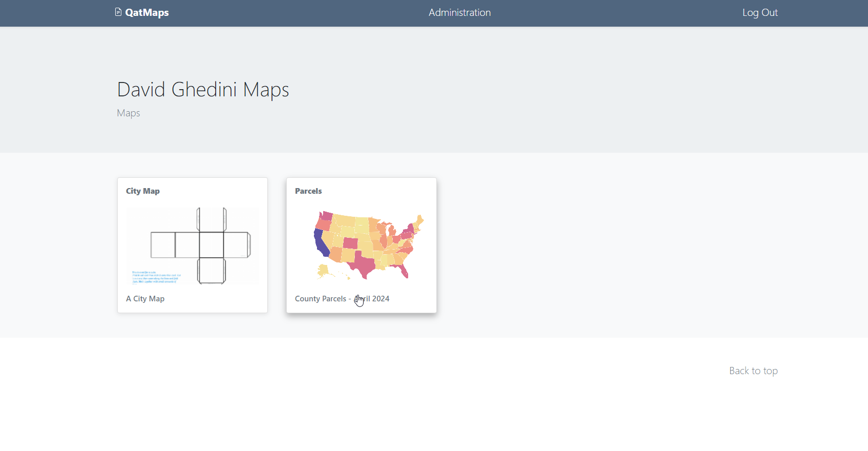Log Out from the navigation bar
The width and height of the screenshot is (868, 451).
click(x=759, y=13)
